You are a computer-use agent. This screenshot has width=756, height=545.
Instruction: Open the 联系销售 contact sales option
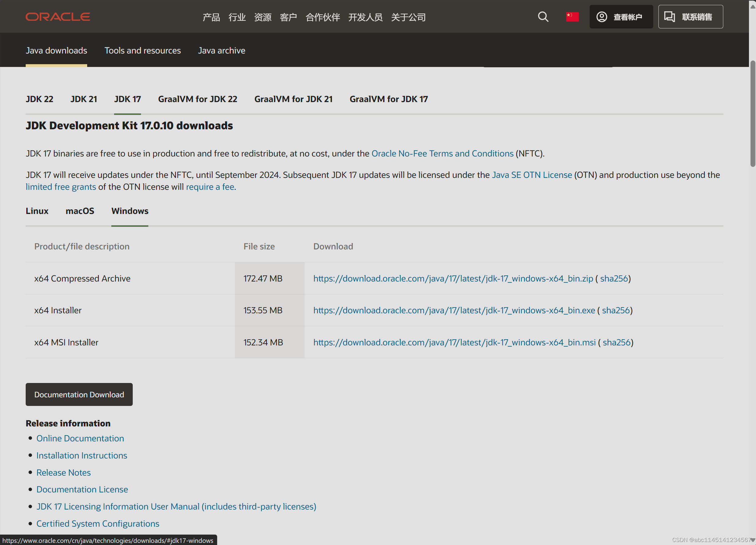tap(690, 17)
